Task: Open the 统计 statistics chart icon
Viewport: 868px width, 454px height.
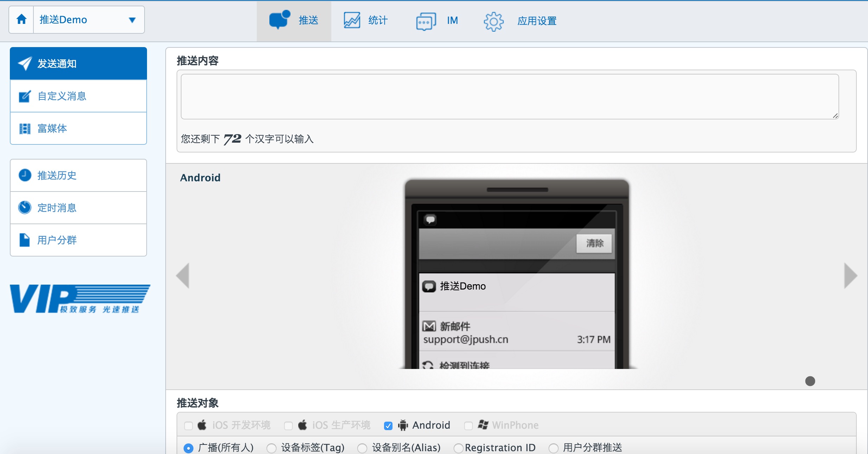Action: pyautogui.click(x=352, y=20)
